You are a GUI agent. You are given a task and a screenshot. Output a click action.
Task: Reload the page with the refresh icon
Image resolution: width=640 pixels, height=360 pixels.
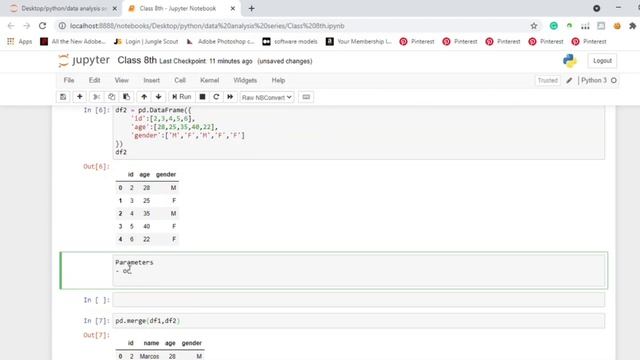[x=42, y=26]
